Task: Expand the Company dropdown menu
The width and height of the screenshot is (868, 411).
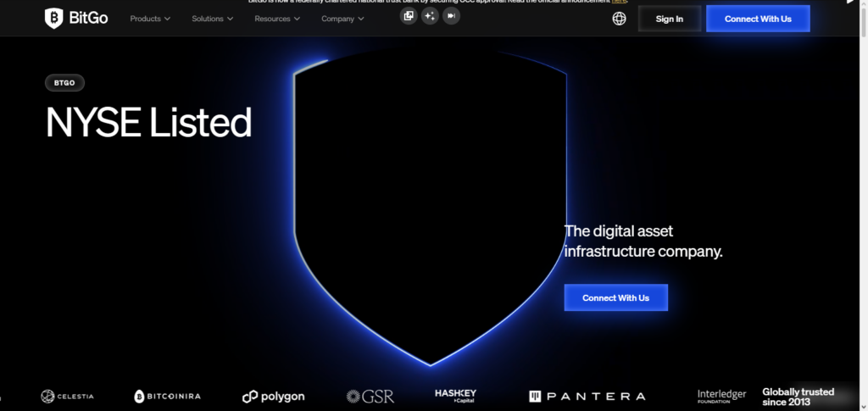Action: (342, 19)
